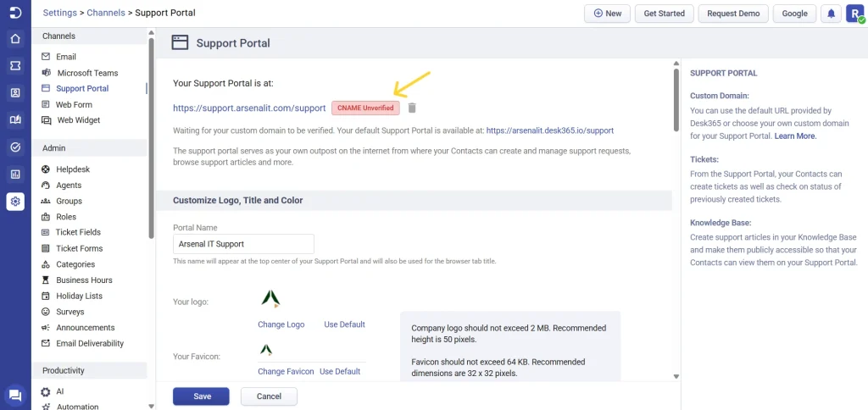
Task: Click Change Favicon link
Action: point(286,371)
